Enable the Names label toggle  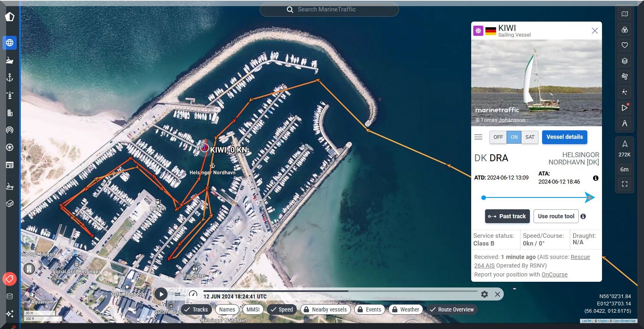227,309
